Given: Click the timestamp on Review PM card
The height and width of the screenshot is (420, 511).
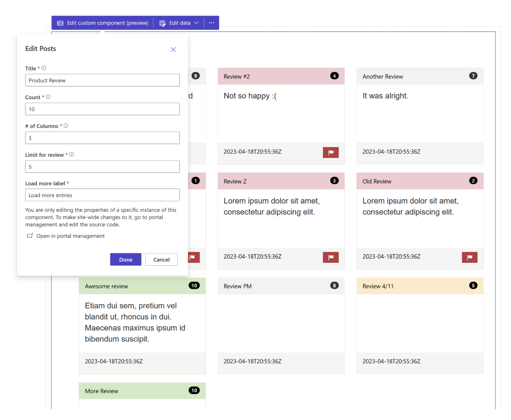Looking at the screenshot, I should [253, 361].
